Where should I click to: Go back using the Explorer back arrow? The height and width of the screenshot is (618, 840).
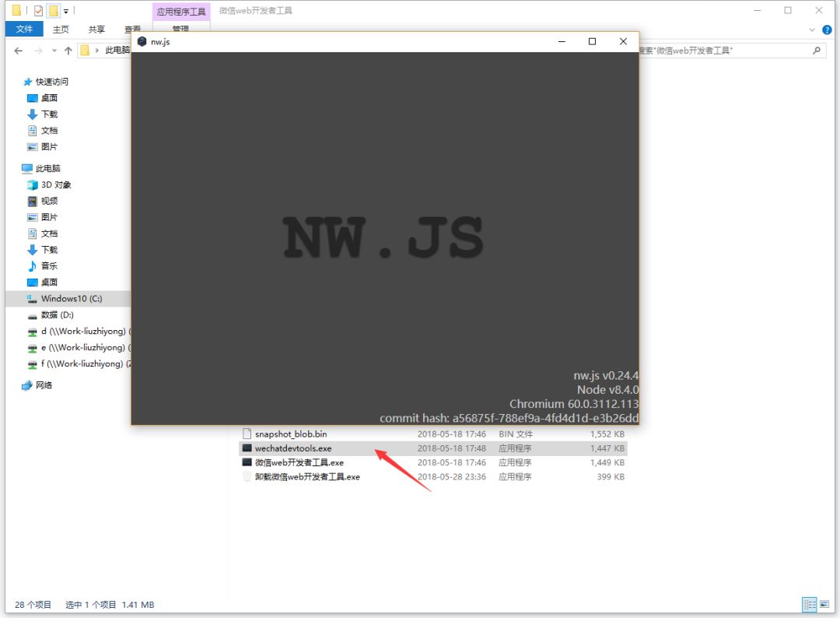tap(19, 51)
